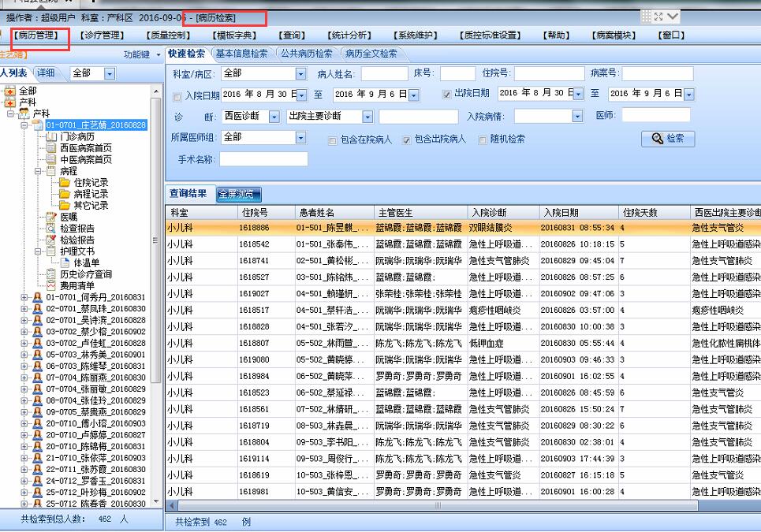Image resolution: width=761 pixels, height=532 pixels.
Task: Open the 入院日期 start date picker arrow
Action: pos(301,95)
